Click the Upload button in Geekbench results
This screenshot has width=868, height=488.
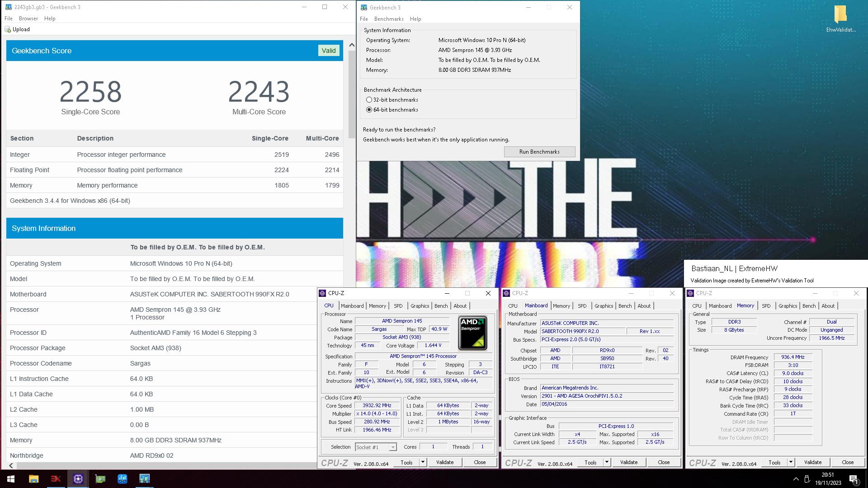pyautogui.click(x=17, y=29)
